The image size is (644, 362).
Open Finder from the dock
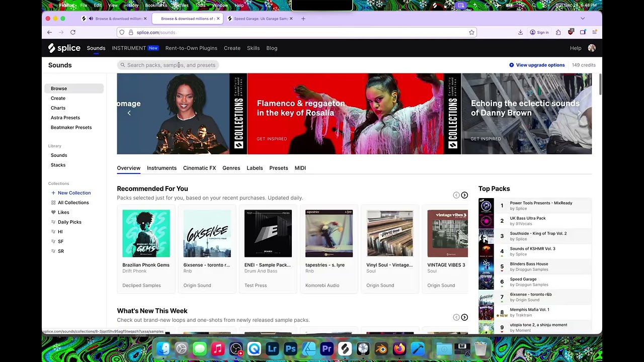click(163, 348)
